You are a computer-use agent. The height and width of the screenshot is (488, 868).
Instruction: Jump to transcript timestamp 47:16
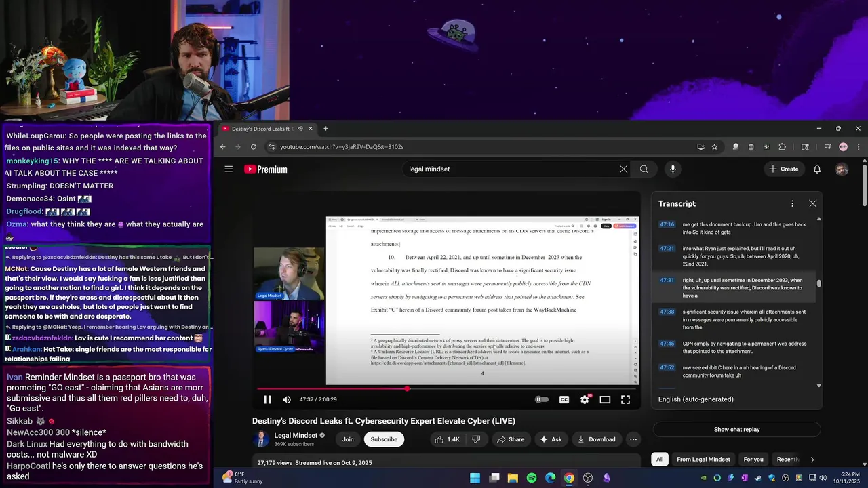pos(667,224)
